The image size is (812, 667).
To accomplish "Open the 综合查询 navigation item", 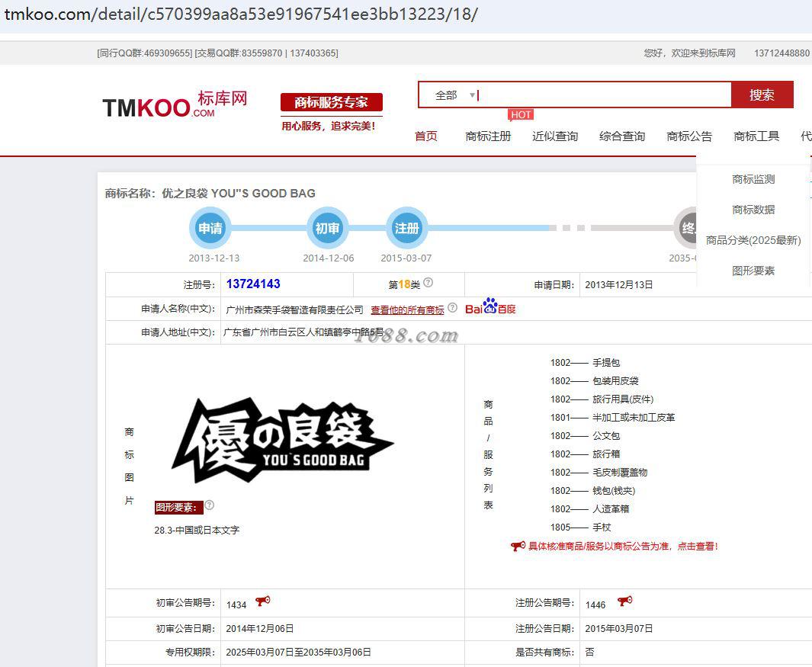I will pos(622,136).
